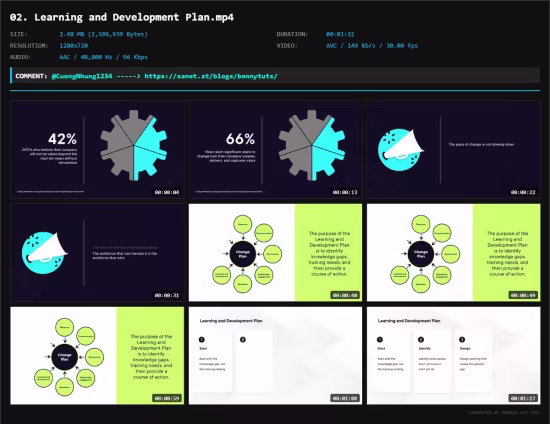The width and height of the screenshot is (550, 424).
Task: Click the gear graphic in the 66% frame
Action: click(x=312, y=145)
